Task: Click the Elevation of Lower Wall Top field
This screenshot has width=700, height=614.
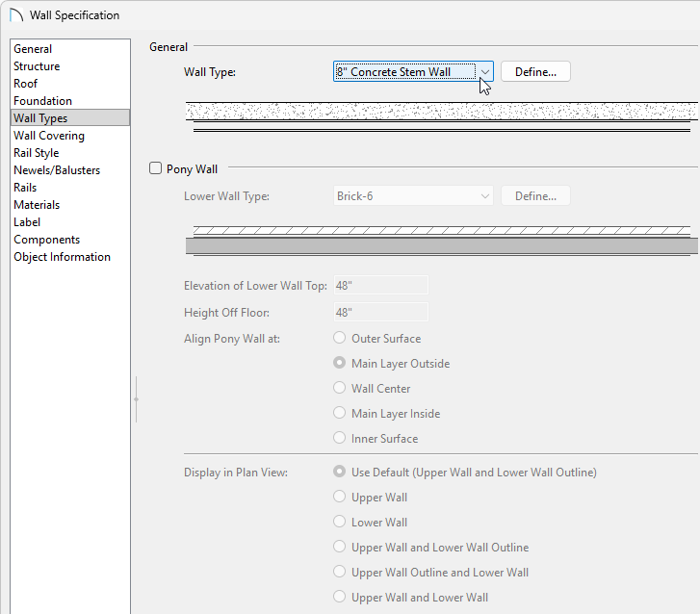Action: click(x=380, y=285)
